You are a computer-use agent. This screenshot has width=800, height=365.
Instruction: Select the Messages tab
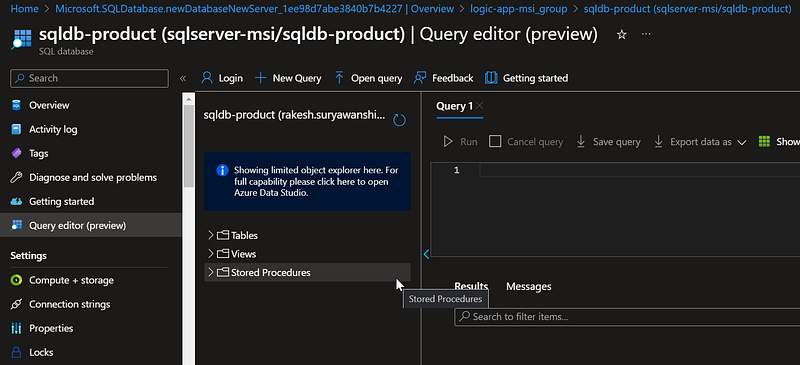[x=529, y=286]
